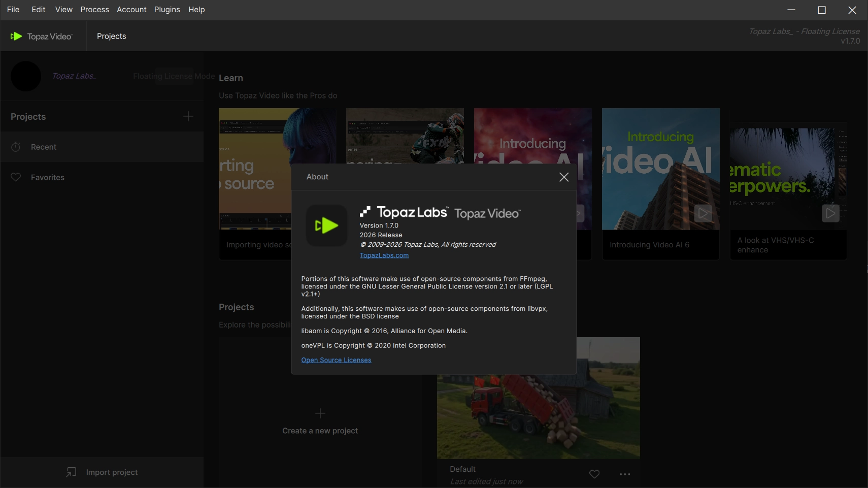Open the Process menu
Screen dimensions: 868x488
click(95, 10)
